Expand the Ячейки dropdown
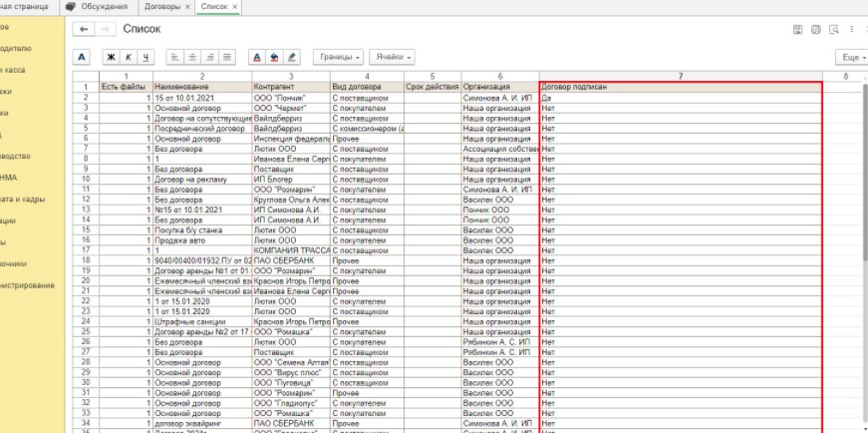Viewport: 868px width, 433px height. click(x=395, y=57)
